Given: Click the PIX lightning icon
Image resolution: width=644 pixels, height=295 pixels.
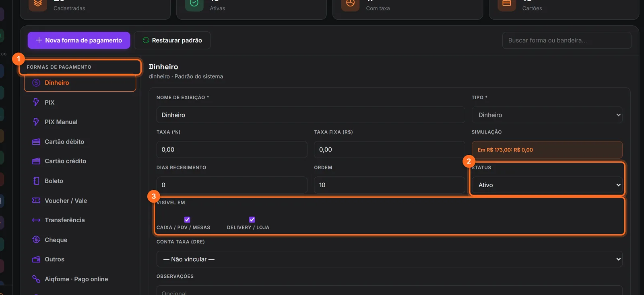Looking at the screenshot, I should [36, 102].
